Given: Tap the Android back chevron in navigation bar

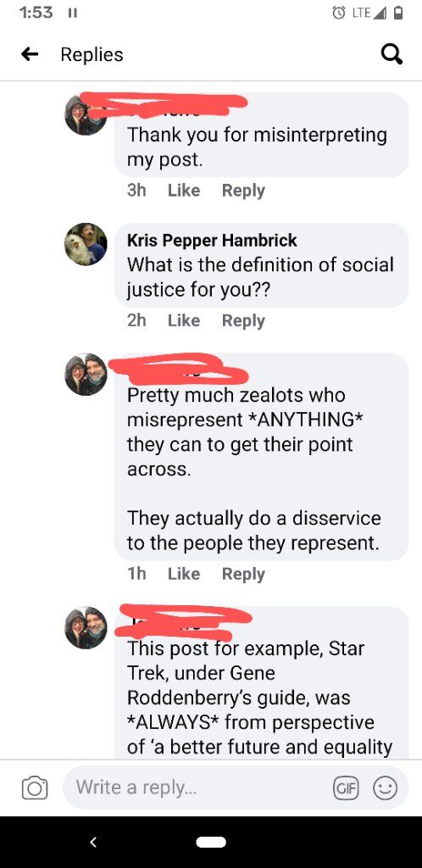Looking at the screenshot, I should coord(93,842).
